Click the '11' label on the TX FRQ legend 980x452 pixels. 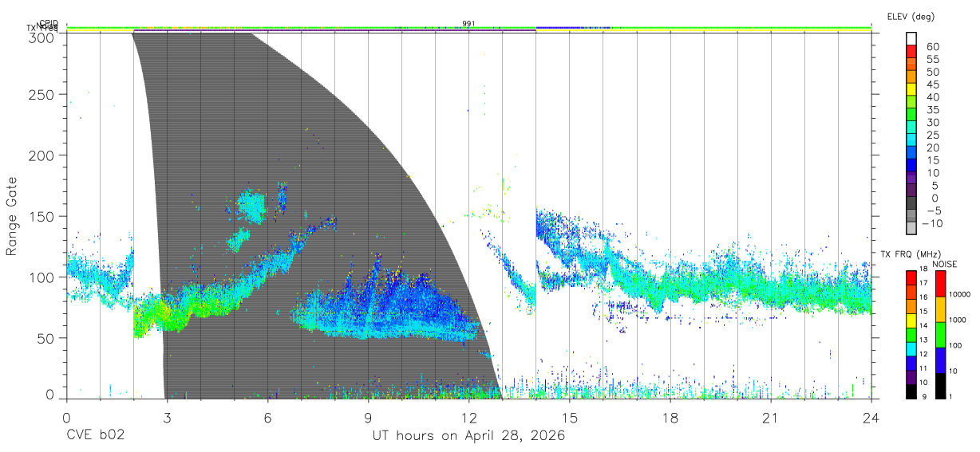click(923, 368)
